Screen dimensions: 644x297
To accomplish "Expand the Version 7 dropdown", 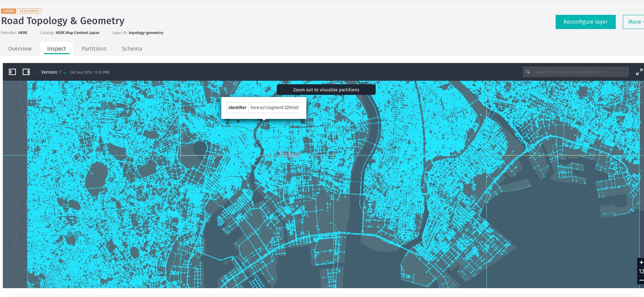I will coord(62,72).
